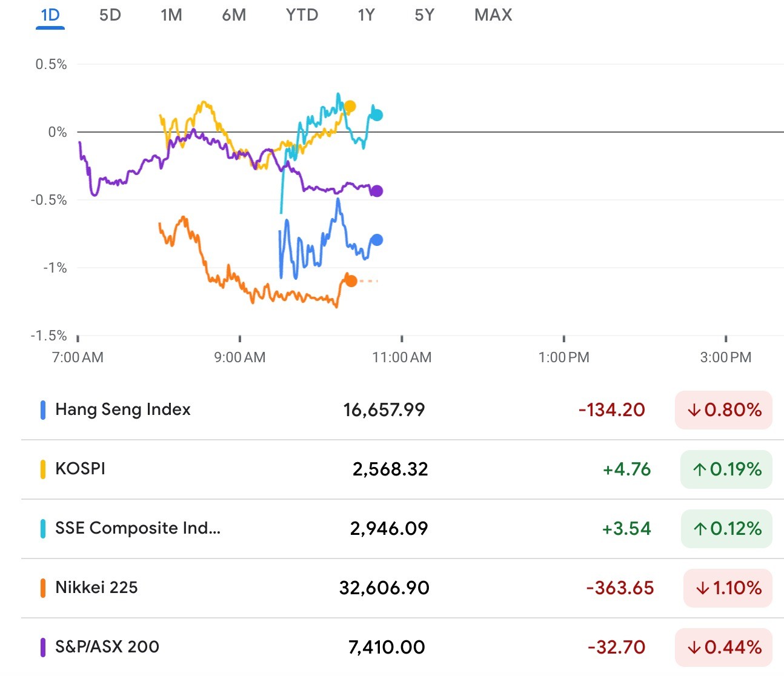The height and width of the screenshot is (676, 784).
Task: Click the Nikkei change -363.65
Action: pyautogui.click(x=620, y=588)
